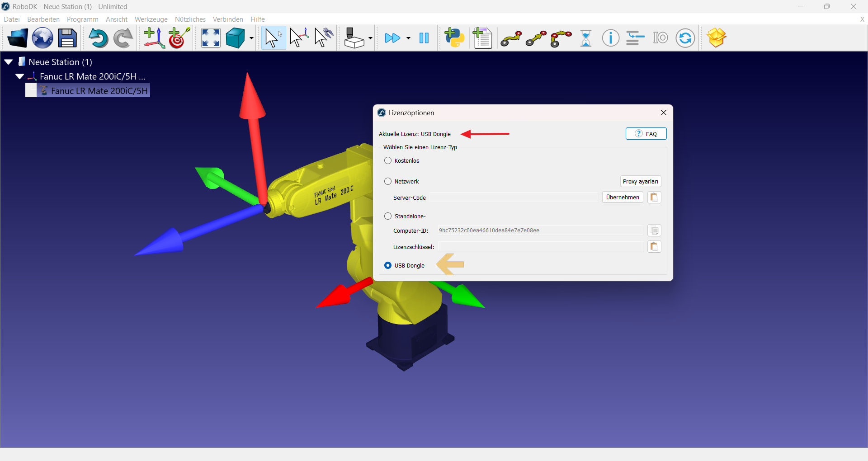Click the fast simulation icon

point(392,38)
